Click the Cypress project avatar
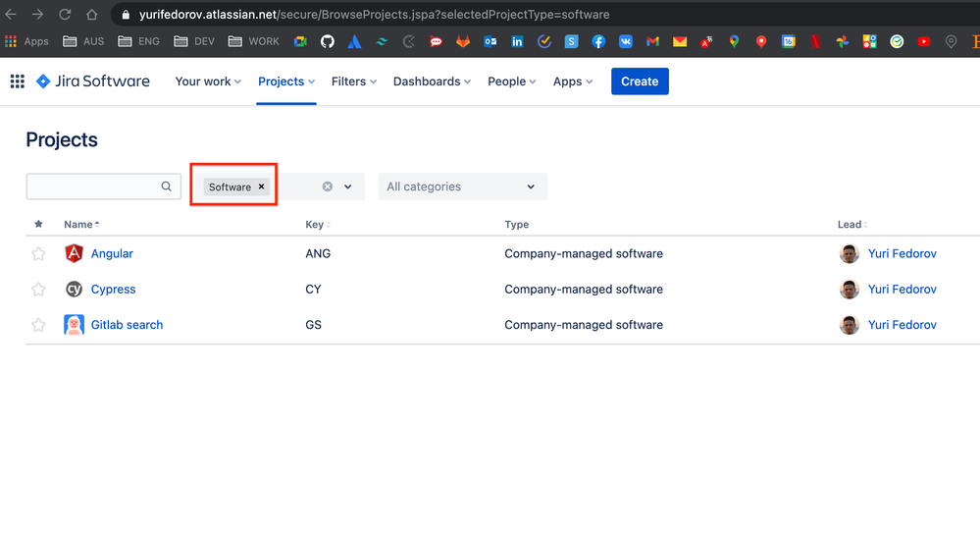 pyautogui.click(x=74, y=289)
